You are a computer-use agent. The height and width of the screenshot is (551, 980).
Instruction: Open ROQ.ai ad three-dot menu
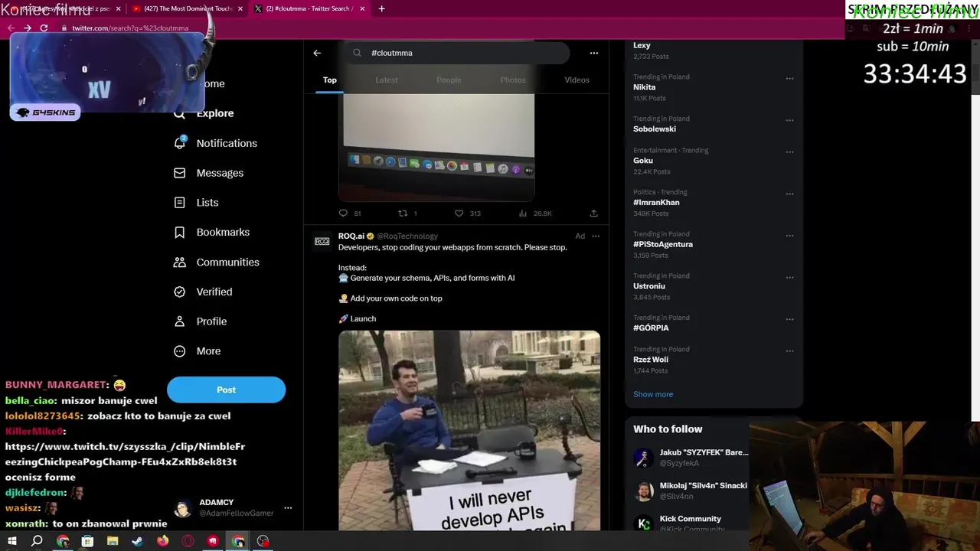(x=596, y=236)
